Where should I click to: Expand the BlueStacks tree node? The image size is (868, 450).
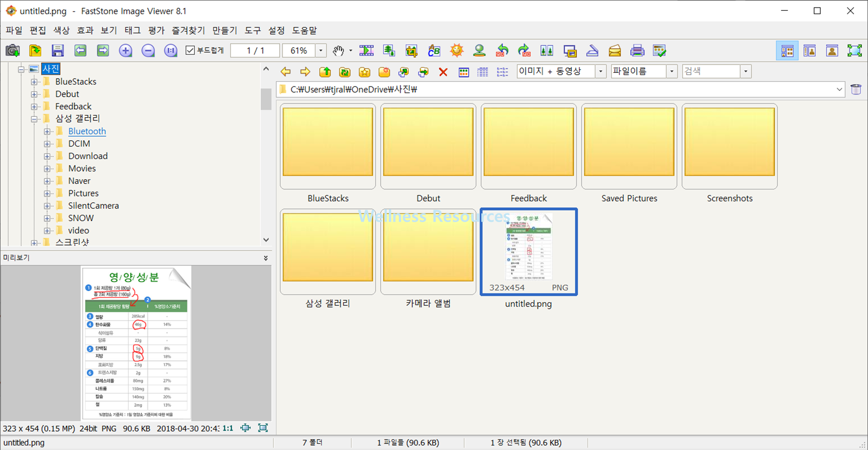[x=34, y=82]
